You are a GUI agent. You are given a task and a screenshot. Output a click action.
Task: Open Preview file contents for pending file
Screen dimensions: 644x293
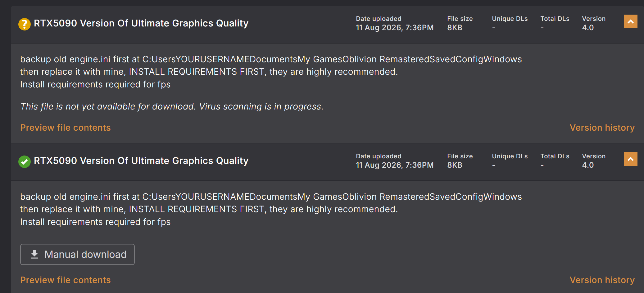pyautogui.click(x=66, y=128)
